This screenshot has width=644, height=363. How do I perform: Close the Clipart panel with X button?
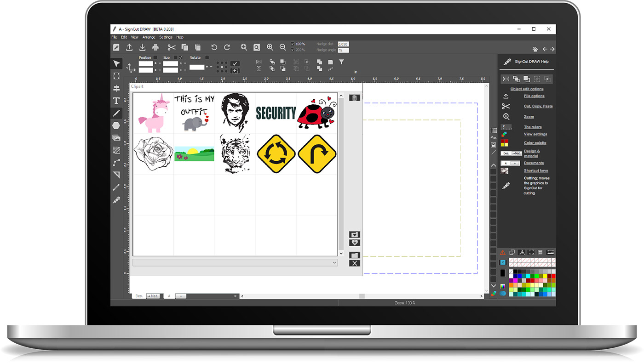(354, 263)
